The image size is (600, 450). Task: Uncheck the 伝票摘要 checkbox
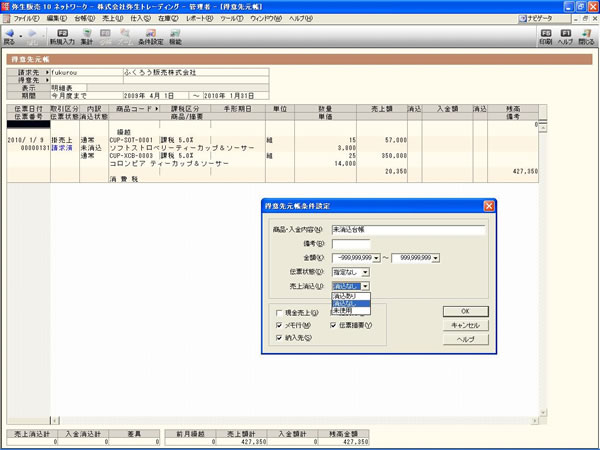[x=333, y=325]
